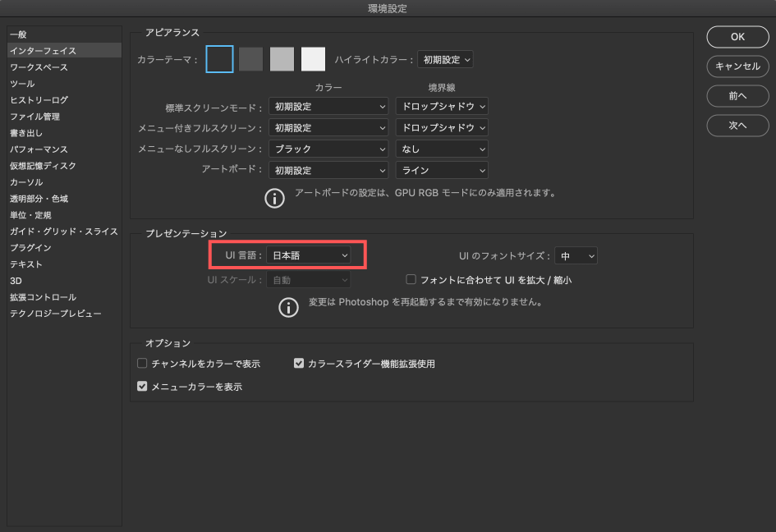Screen dimensions: 776x532
Task: Click the 前へ button
Action: (x=737, y=96)
